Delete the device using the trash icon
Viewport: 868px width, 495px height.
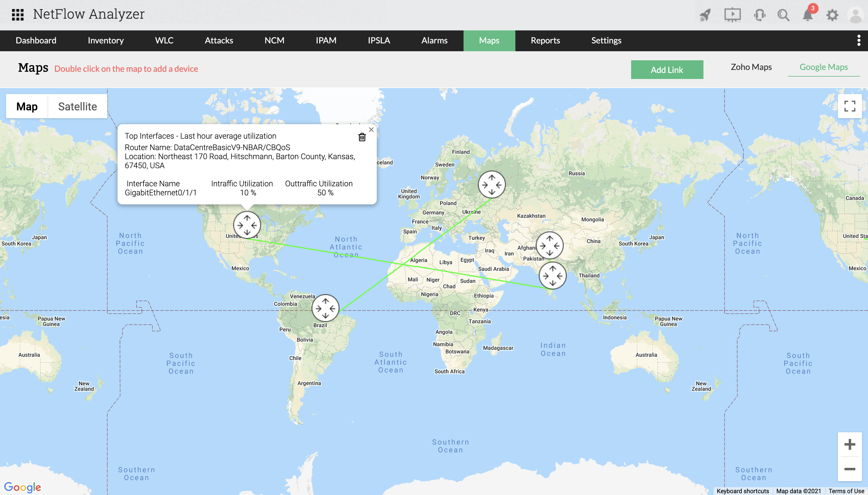[362, 137]
